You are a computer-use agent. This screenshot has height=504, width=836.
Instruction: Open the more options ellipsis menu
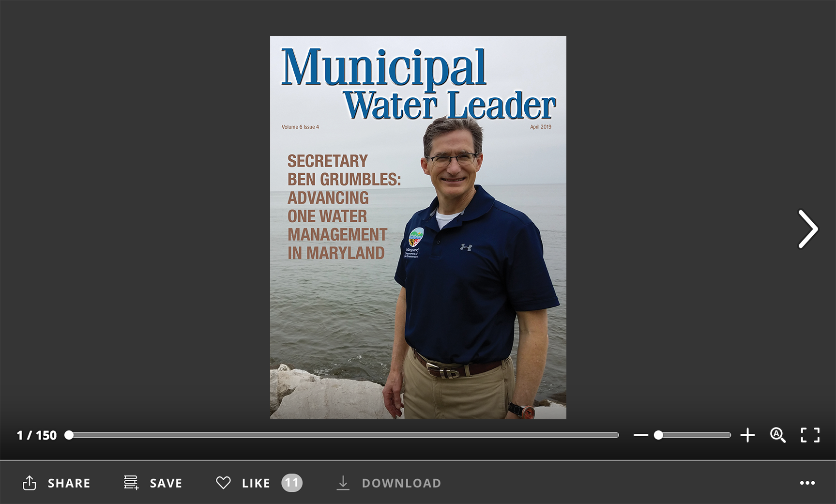(807, 483)
